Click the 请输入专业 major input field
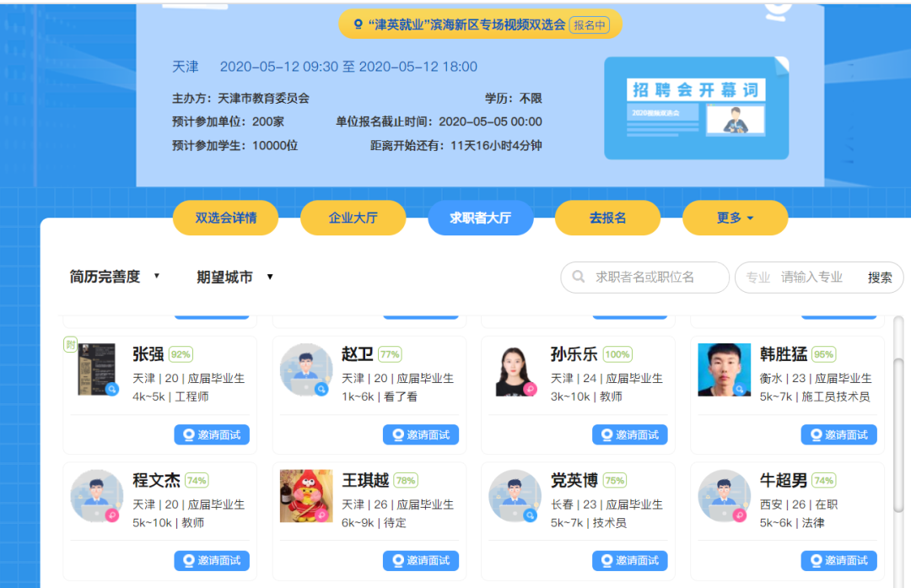The image size is (911, 588). [x=817, y=278]
